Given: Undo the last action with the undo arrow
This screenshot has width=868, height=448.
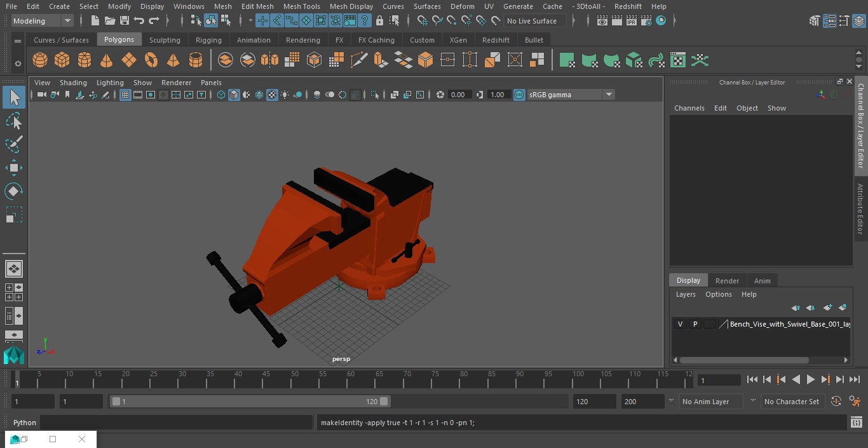Looking at the screenshot, I should pyautogui.click(x=139, y=21).
